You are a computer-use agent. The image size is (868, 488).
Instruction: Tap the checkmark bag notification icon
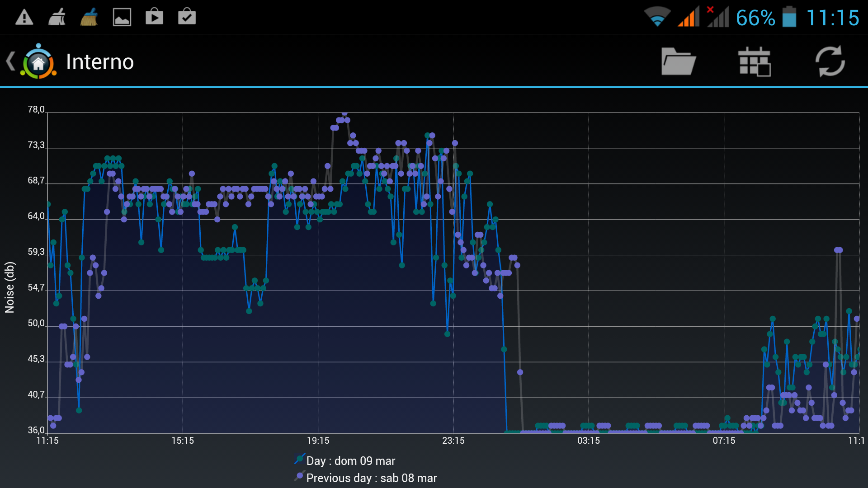pos(187,18)
